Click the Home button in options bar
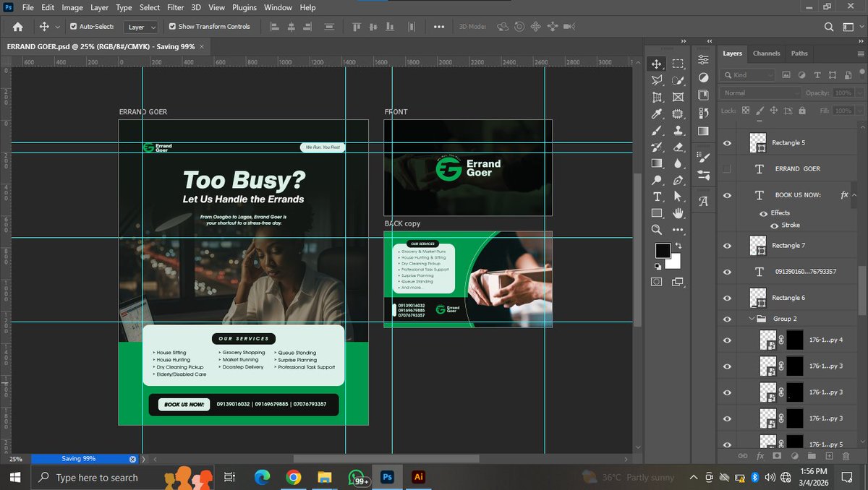Screen dimensions: 868x490 [x=17, y=27]
